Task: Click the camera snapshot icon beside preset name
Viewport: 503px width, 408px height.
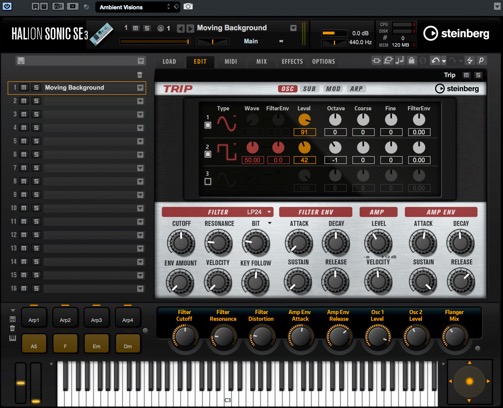Action: pos(188,7)
